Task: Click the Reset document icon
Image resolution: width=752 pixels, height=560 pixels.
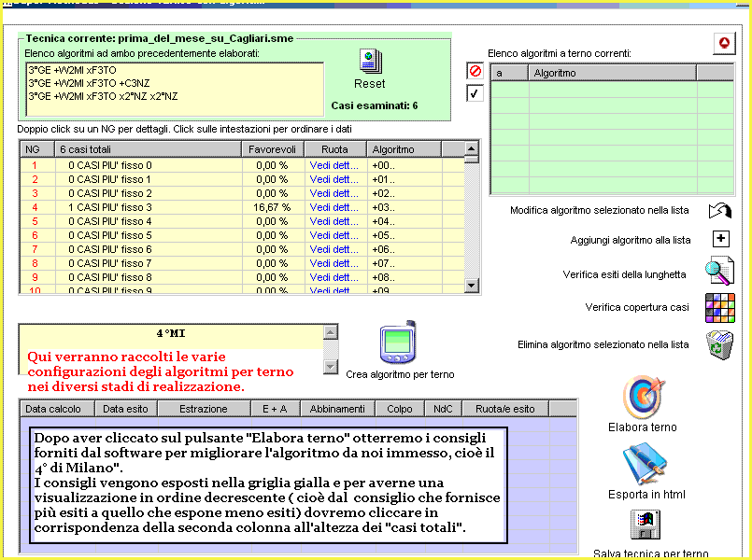Action: pyautogui.click(x=370, y=62)
